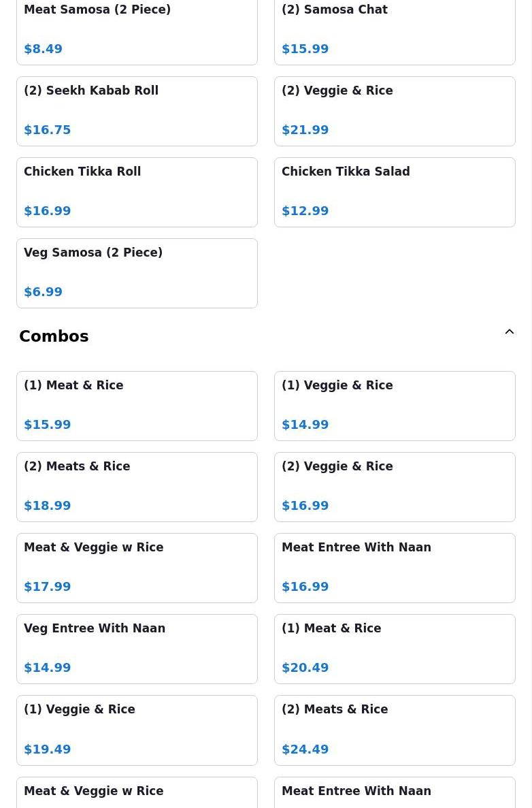This screenshot has height=808, width=532.
Task: Click the $6.99 price on Veg Samosa
Action: pos(44,291)
